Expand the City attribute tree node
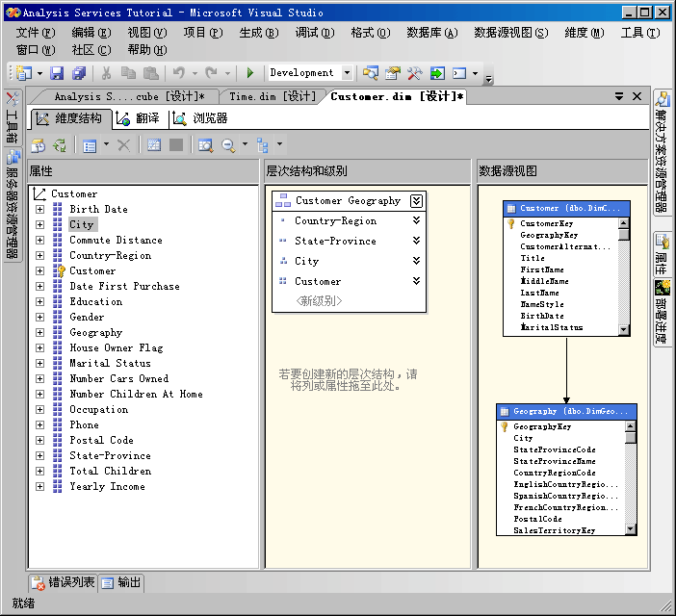Screen dimensions: 676x616 [x=39, y=224]
